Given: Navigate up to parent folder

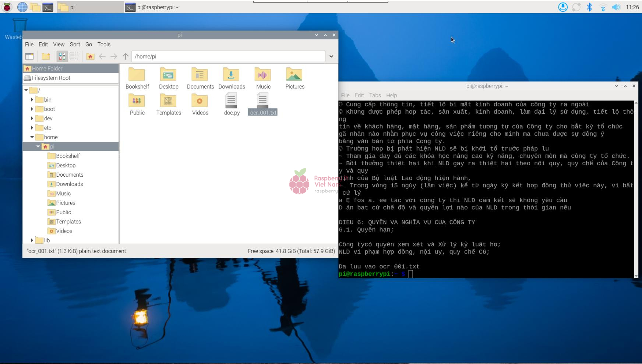Looking at the screenshot, I should [x=126, y=56].
